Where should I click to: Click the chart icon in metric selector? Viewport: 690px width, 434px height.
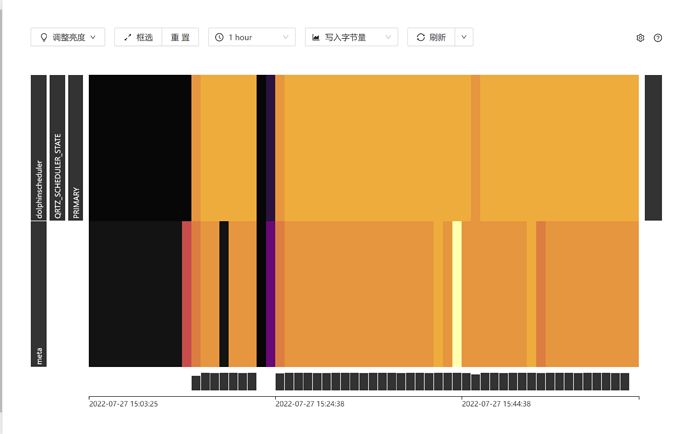pos(316,37)
